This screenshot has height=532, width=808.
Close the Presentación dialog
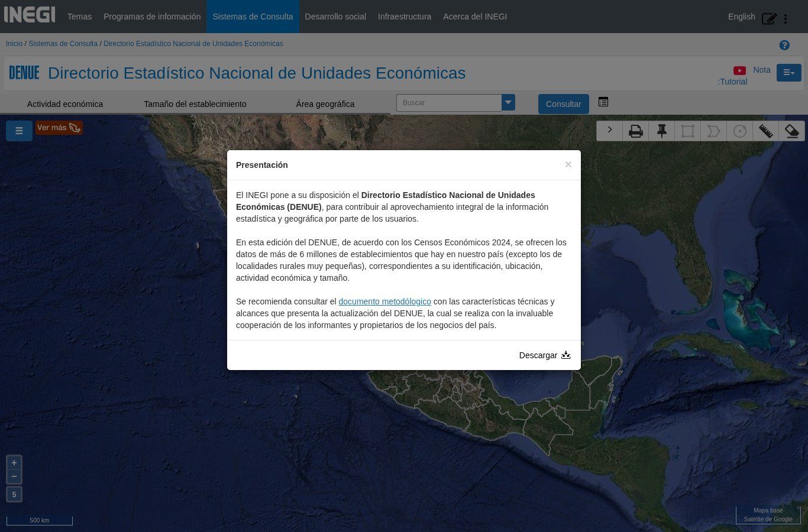(568, 164)
